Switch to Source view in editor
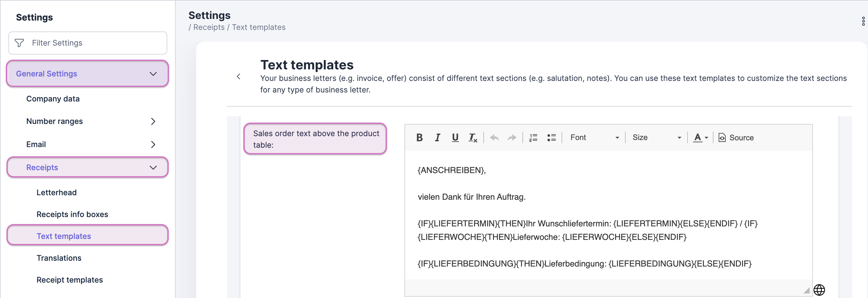This screenshot has height=298, width=868. point(736,138)
